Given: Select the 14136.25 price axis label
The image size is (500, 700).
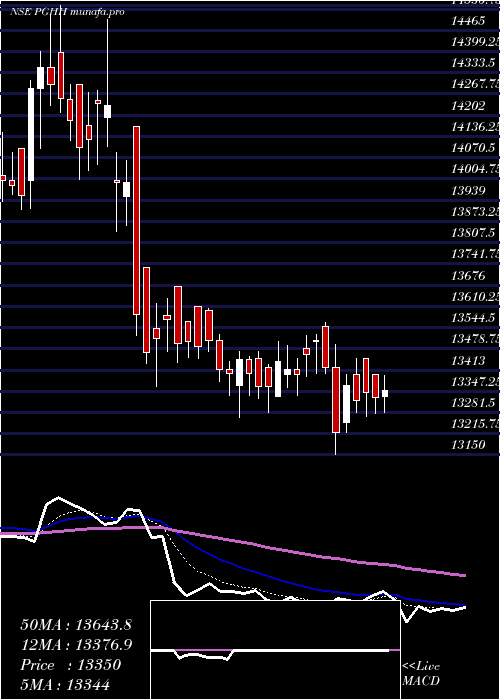Looking at the screenshot, I should click(475, 127).
